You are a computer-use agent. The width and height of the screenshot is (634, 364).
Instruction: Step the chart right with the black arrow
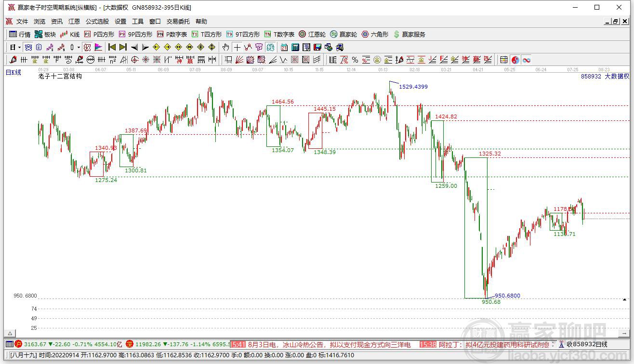(x=145, y=47)
